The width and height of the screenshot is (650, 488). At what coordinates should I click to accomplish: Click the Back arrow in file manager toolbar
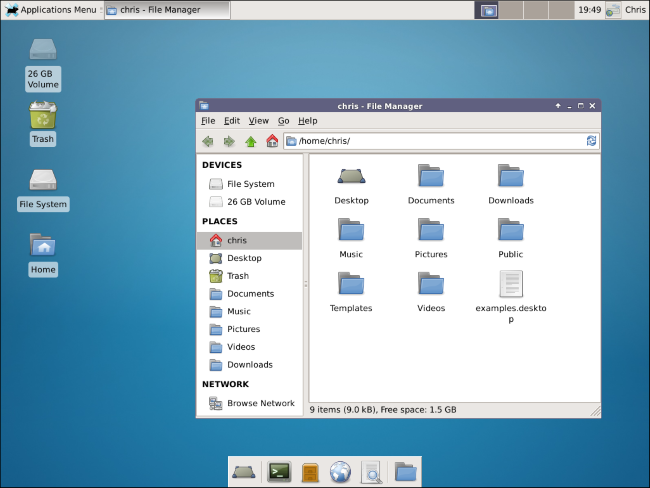[208, 141]
